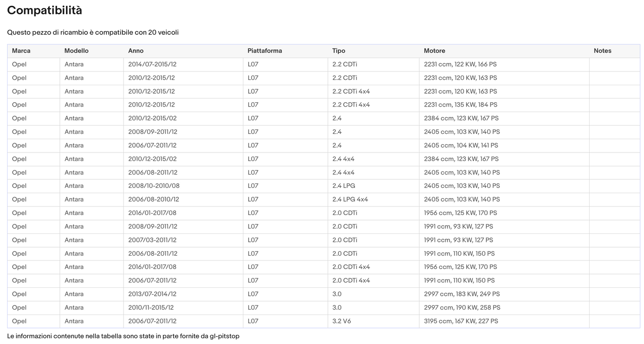644x344 pixels.
Task: Select the Motore column header
Action: (x=435, y=51)
